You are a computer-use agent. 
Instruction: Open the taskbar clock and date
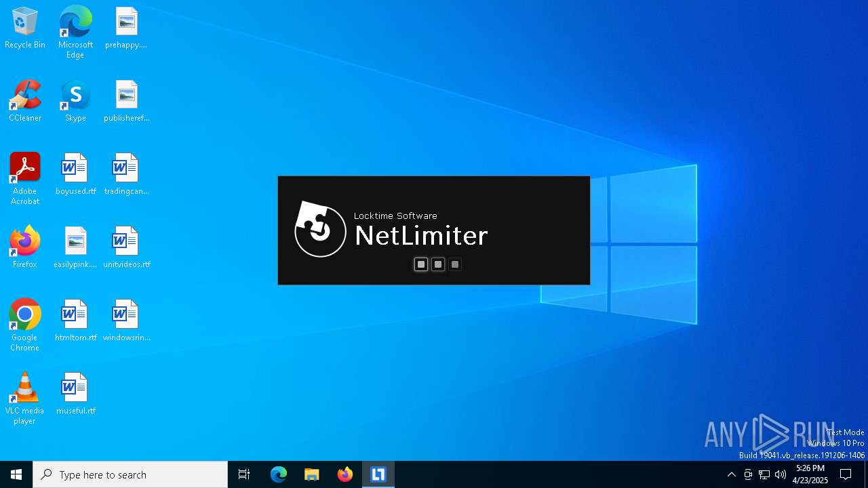pyautogui.click(x=810, y=474)
